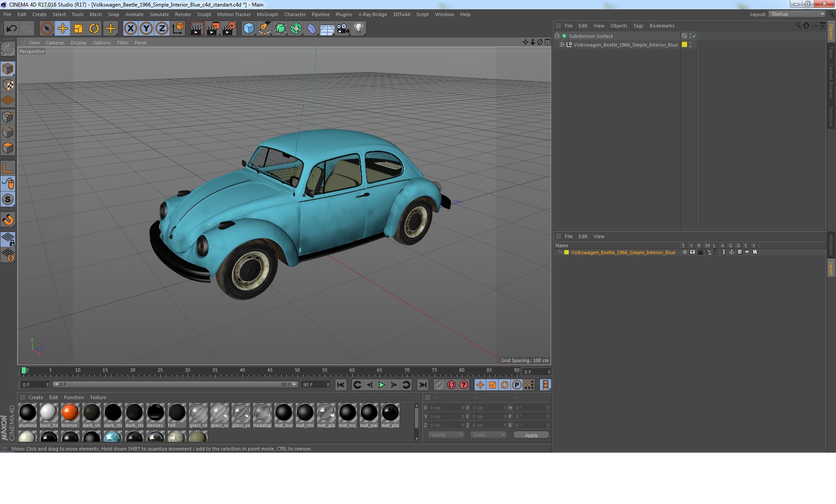Open the MoGraph menu

[x=267, y=14]
